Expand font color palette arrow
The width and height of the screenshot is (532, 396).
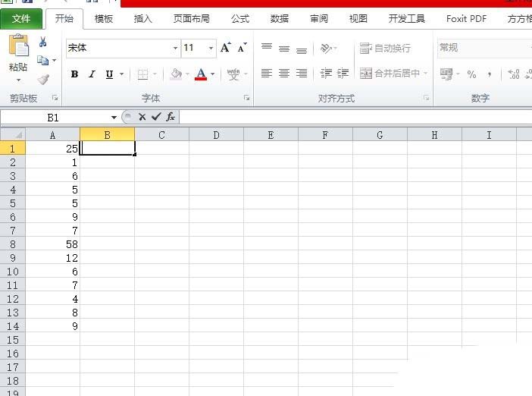(x=213, y=74)
